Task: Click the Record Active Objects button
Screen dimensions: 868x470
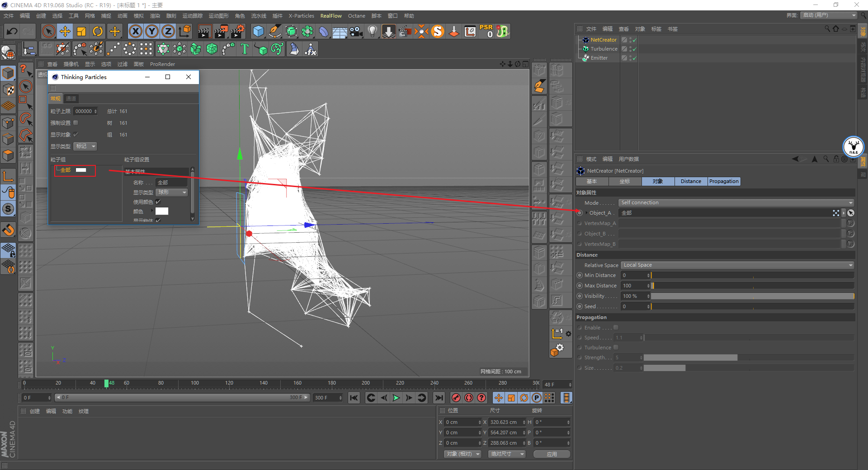Action: (456, 398)
